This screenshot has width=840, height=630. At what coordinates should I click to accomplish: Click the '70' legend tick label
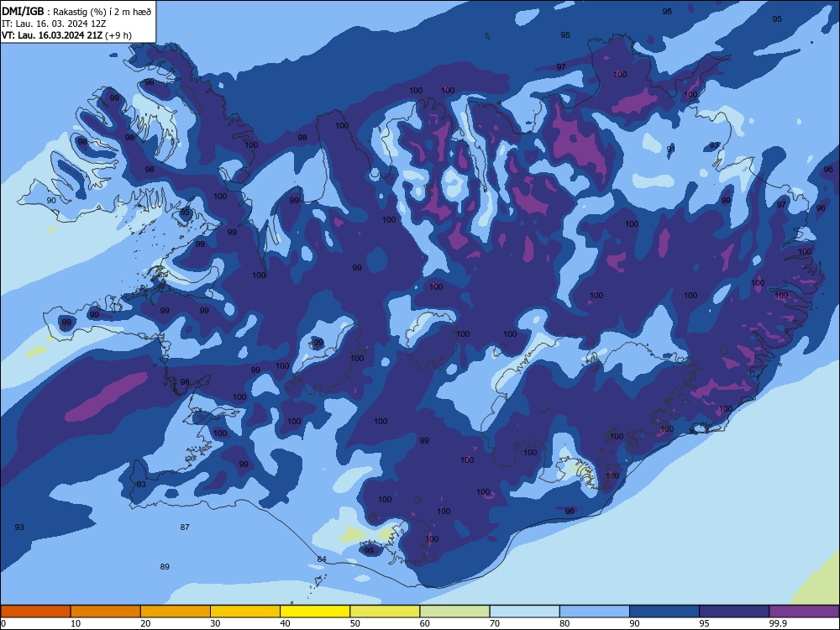tap(495, 623)
